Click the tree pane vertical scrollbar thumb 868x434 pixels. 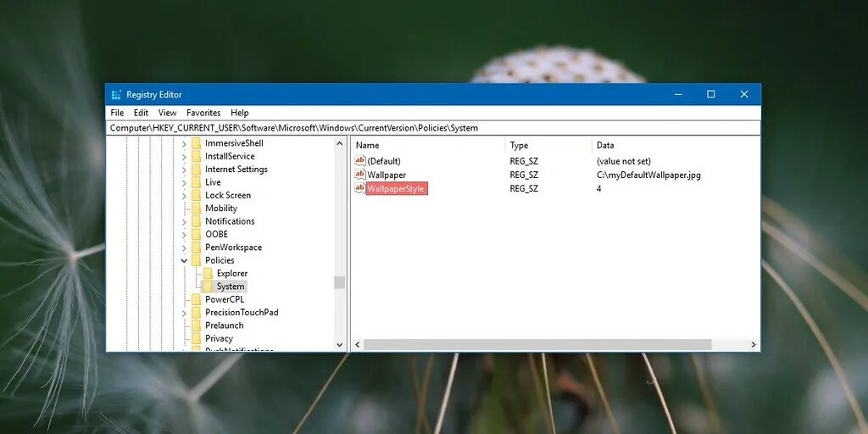(339, 282)
